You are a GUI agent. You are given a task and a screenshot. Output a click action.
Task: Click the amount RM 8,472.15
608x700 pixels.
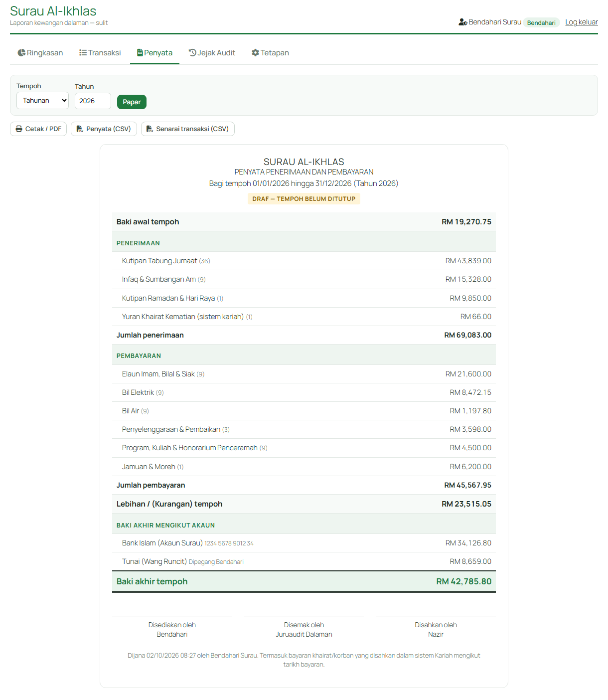[x=470, y=392]
